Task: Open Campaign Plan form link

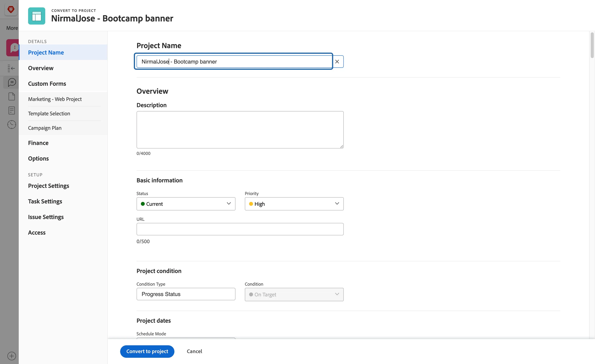Action: 45,128
